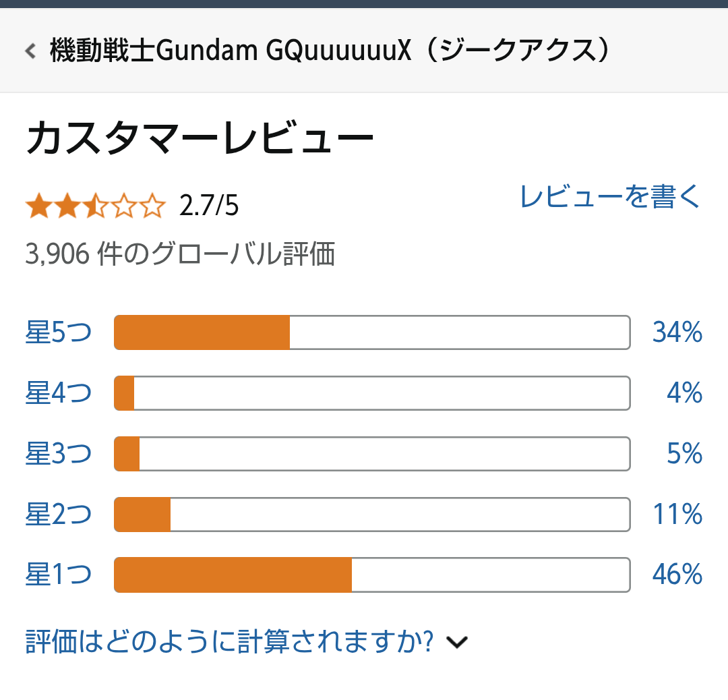The height and width of the screenshot is (700, 728).
Task: Click the 1-star orange histogram bar
Action: [x=233, y=575]
